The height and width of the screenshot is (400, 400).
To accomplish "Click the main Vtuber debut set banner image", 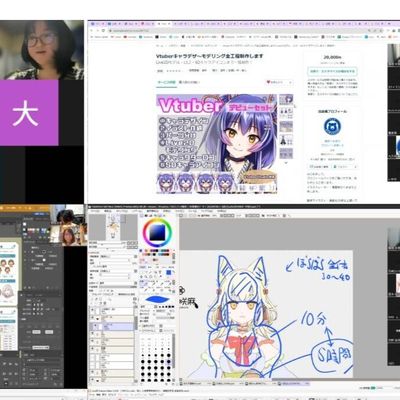I will click(217, 144).
